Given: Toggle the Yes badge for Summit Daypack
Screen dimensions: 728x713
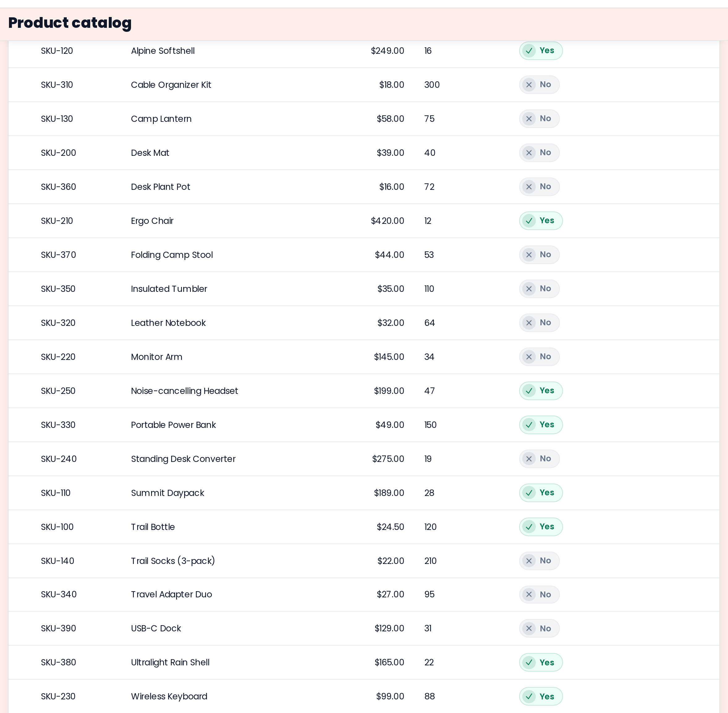Looking at the screenshot, I should 540,493.
